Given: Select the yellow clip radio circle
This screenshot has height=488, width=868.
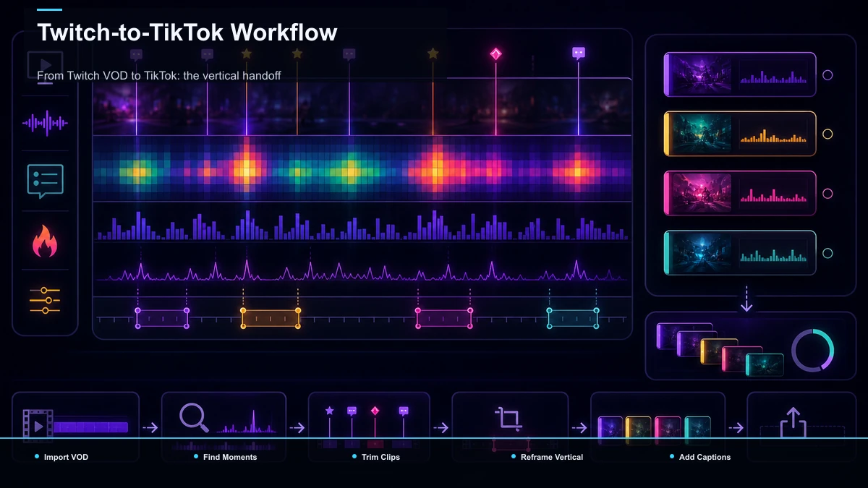Looking at the screenshot, I should [827, 134].
